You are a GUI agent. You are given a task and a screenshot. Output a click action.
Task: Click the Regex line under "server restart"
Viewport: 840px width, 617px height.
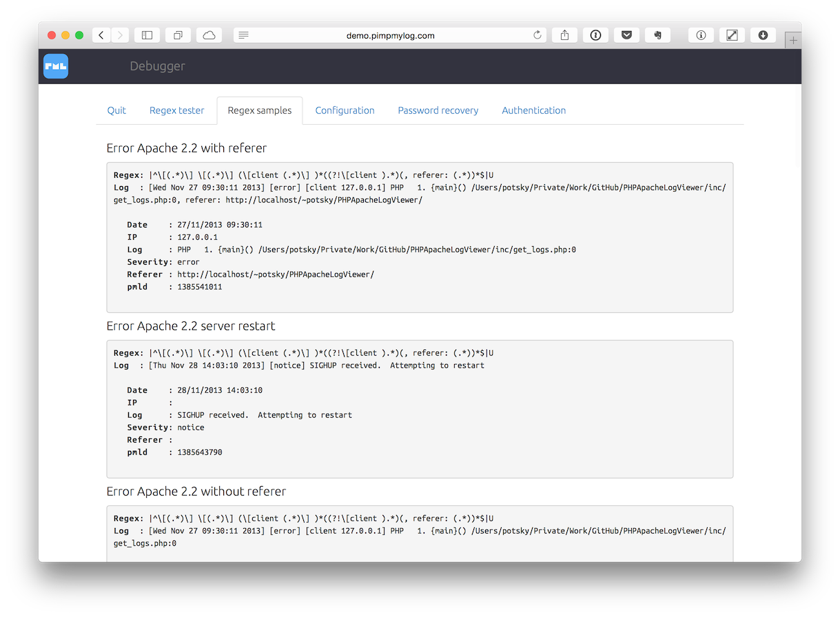tap(304, 353)
